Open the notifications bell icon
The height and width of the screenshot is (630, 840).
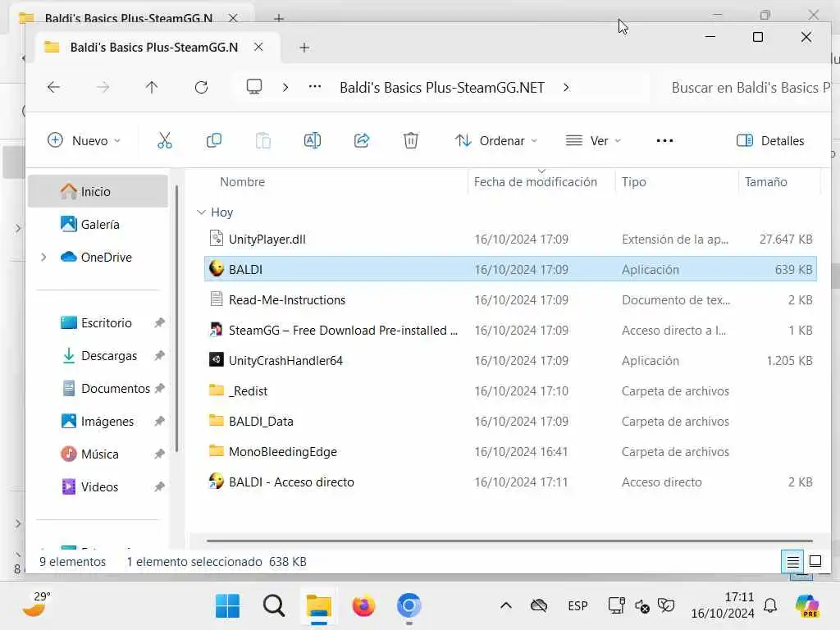click(x=770, y=606)
